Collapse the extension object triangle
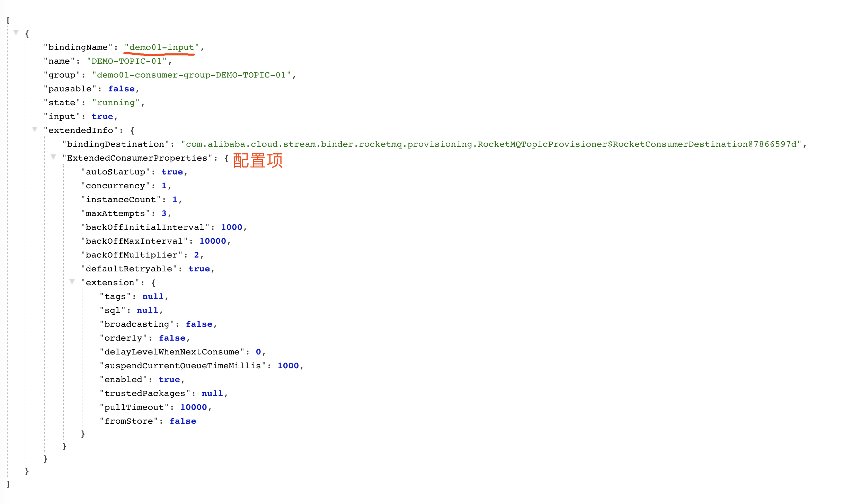The image size is (861, 504). point(72,282)
